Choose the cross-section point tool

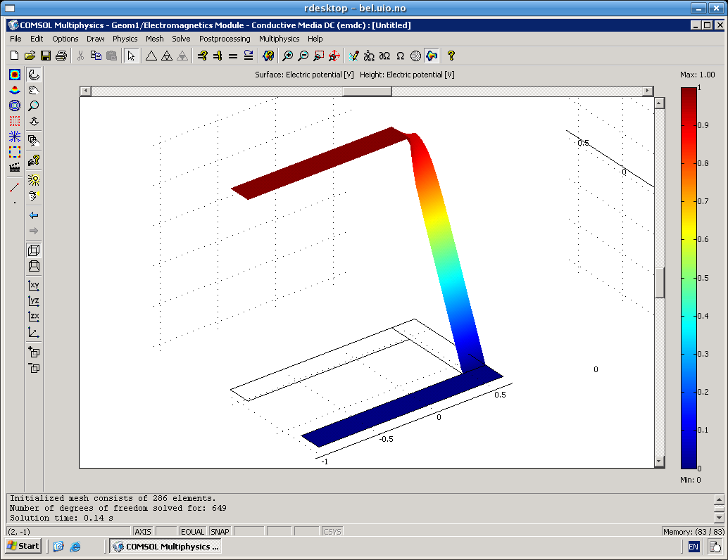coord(15,203)
